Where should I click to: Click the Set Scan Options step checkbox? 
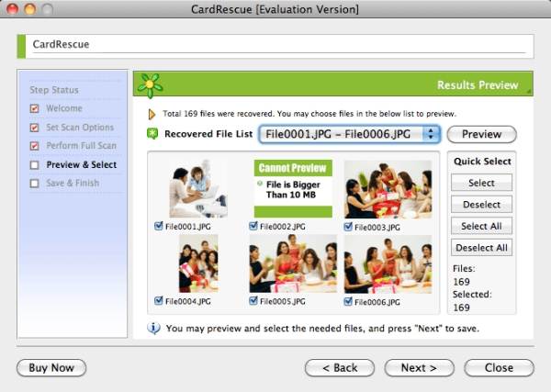(x=35, y=128)
